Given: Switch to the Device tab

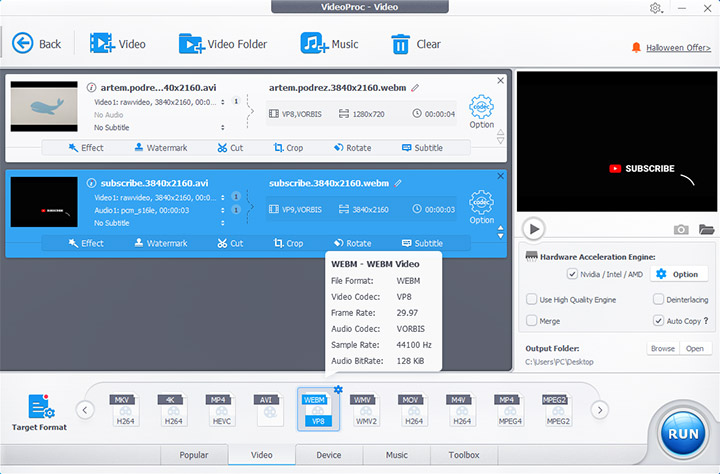Looking at the screenshot, I should click(x=328, y=455).
